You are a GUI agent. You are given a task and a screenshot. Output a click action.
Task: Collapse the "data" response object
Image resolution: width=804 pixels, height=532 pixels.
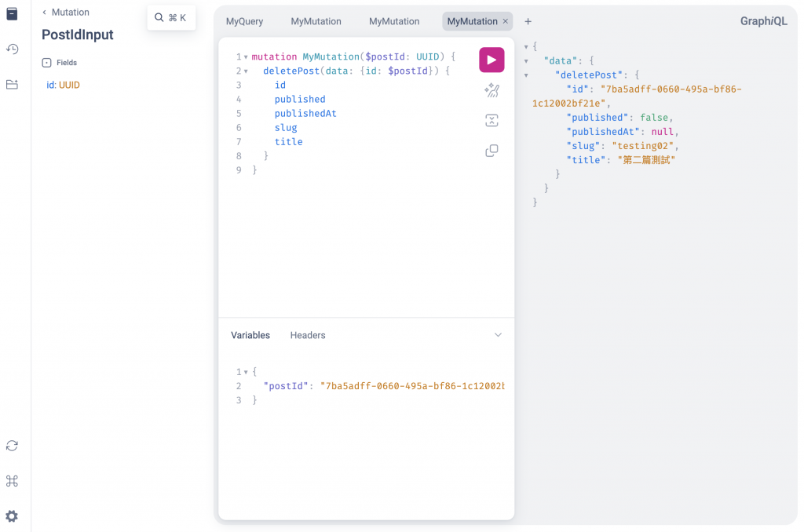point(526,61)
